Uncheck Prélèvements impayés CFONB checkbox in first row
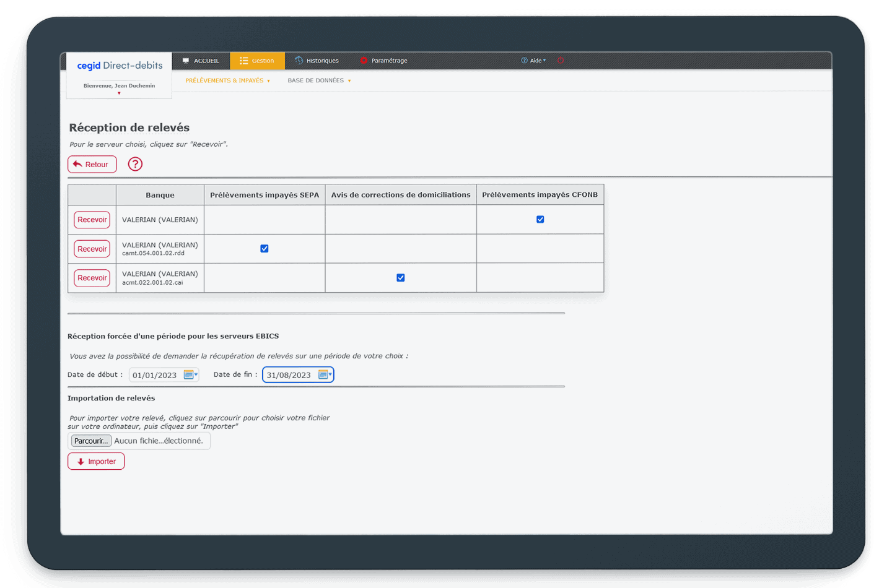Image resolution: width=892 pixels, height=588 pixels. 540,220
